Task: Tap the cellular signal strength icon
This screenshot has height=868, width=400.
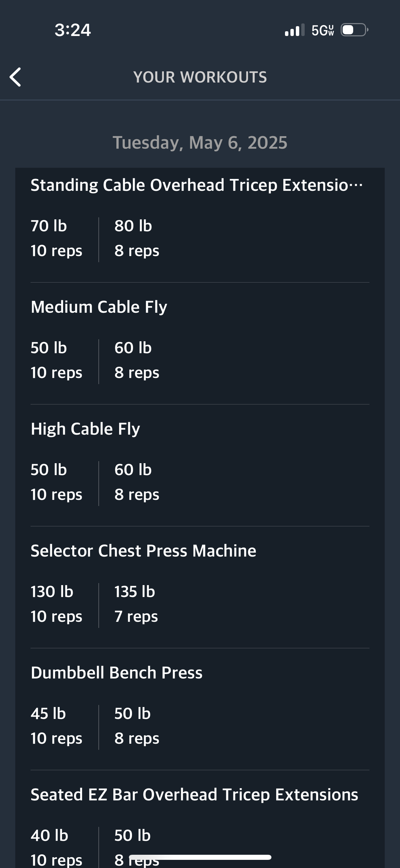Action: click(294, 30)
